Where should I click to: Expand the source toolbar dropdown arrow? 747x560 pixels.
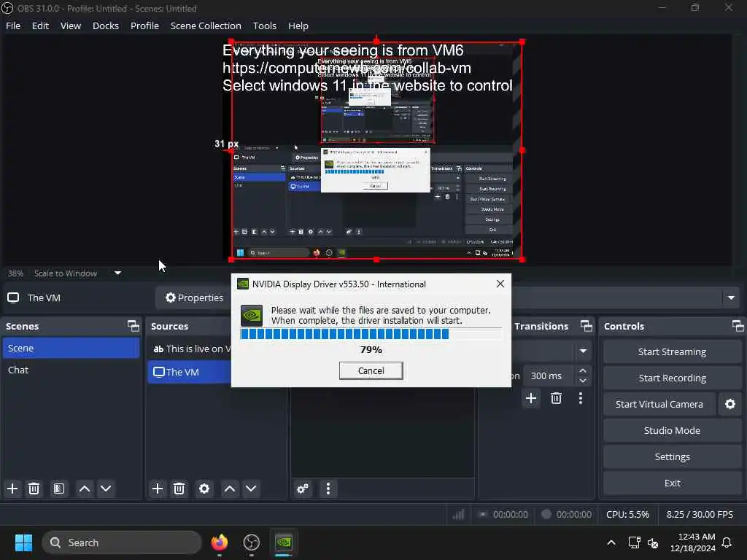[x=731, y=298]
